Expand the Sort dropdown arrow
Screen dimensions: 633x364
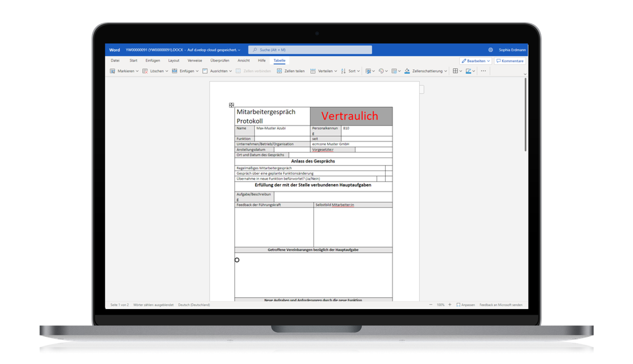[359, 71]
